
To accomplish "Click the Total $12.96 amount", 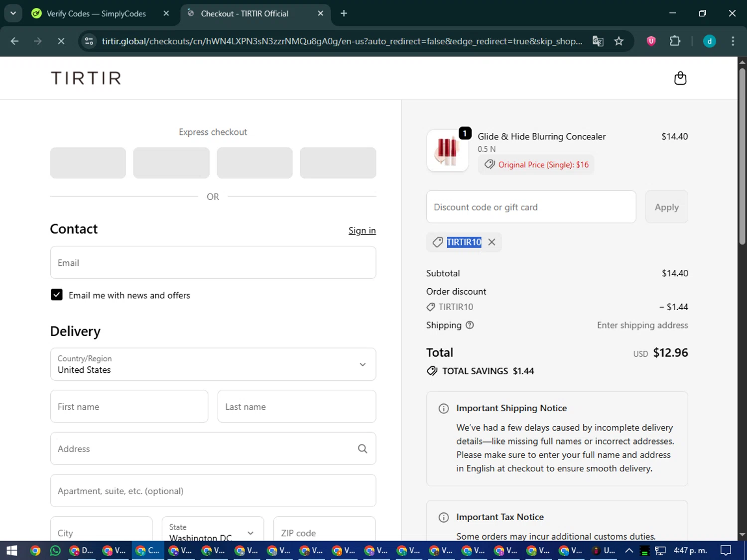I will (x=670, y=352).
